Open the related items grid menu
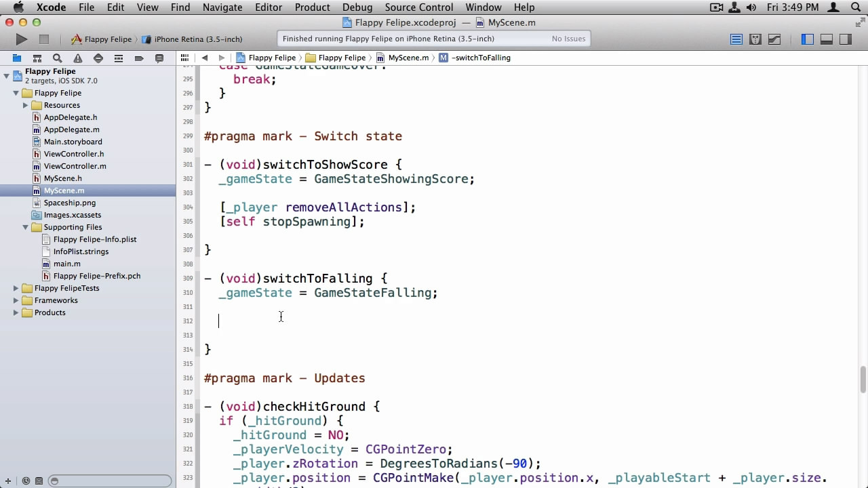This screenshot has height=488, width=868. (x=184, y=58)
